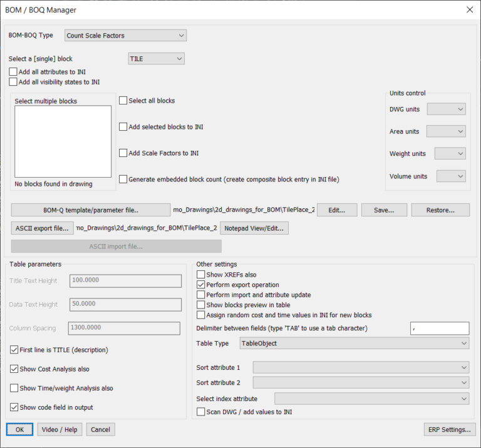This screenshot has width=481, height=448.
Task: Click the Restore... button
Action: [x=440, y=210]
